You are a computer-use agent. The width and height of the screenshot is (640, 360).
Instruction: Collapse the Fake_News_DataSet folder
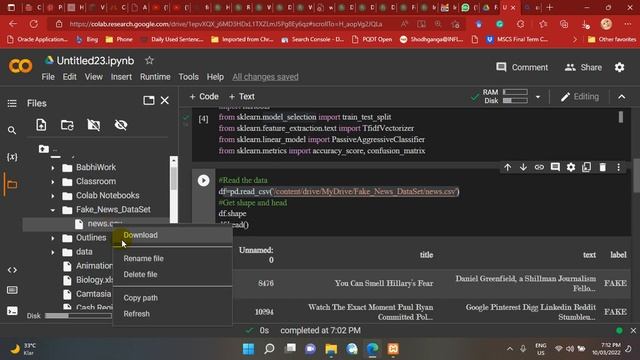coord(53,210)
